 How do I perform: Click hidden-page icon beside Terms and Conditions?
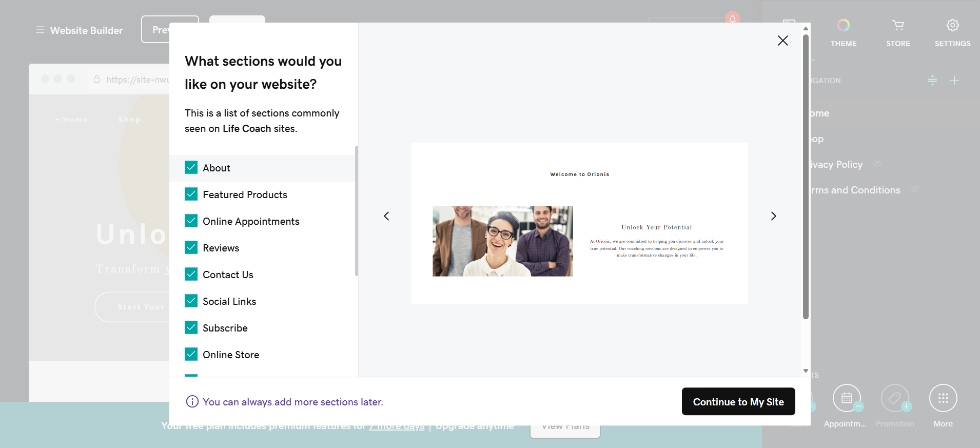(915, 189)
